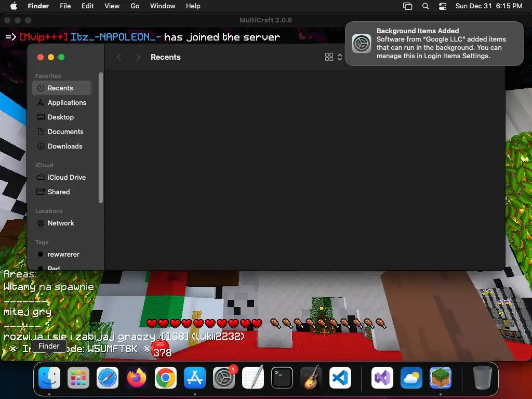Launch Terminal from the Dock
Viewport: 532px width, 399px height.
pyautogui.click(x=282, y=377)
